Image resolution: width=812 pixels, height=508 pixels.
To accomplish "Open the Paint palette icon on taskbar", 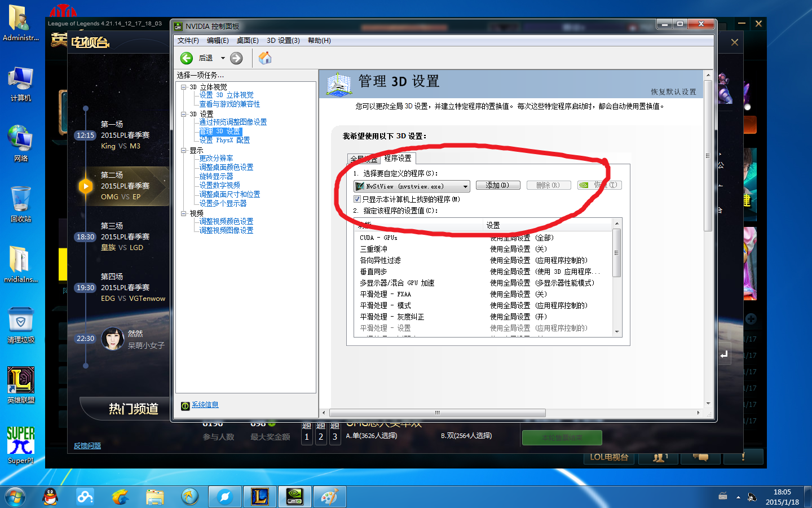I will point(329,497).
